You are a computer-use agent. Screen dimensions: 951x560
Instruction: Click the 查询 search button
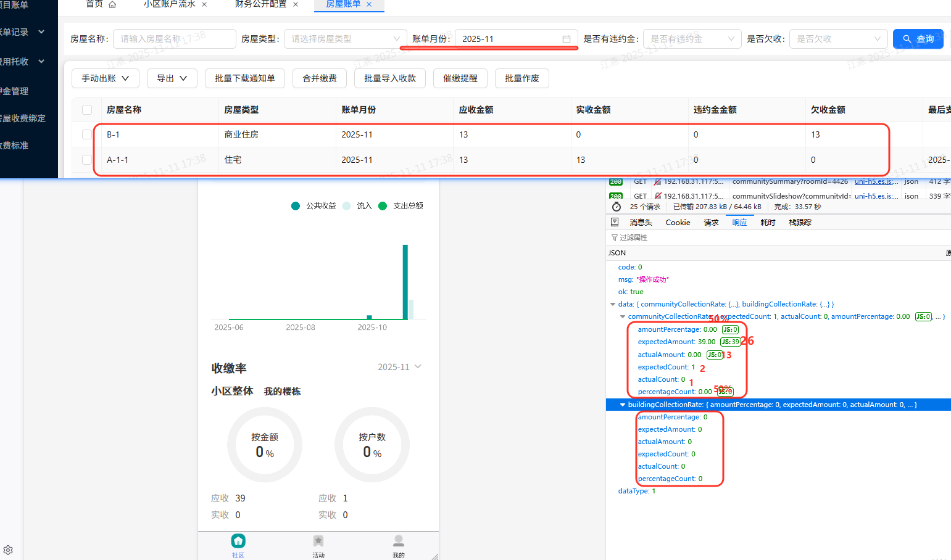[918, 38]
